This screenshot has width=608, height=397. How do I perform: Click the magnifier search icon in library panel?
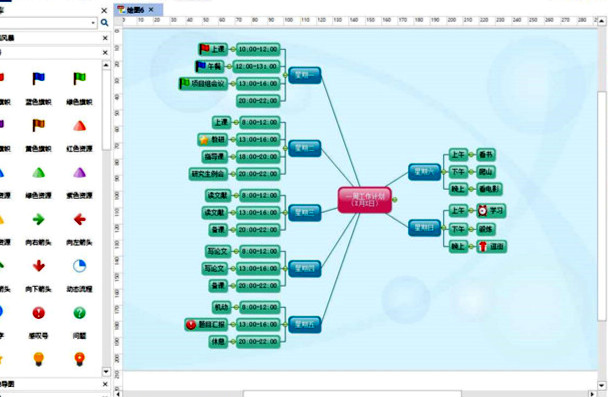point(104,23)
